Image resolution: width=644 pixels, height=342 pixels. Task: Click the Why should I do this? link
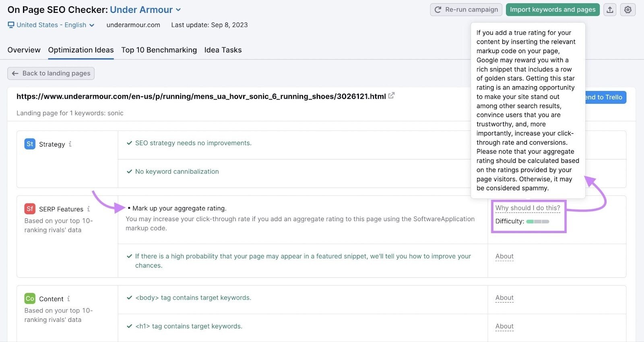(528, 208)
